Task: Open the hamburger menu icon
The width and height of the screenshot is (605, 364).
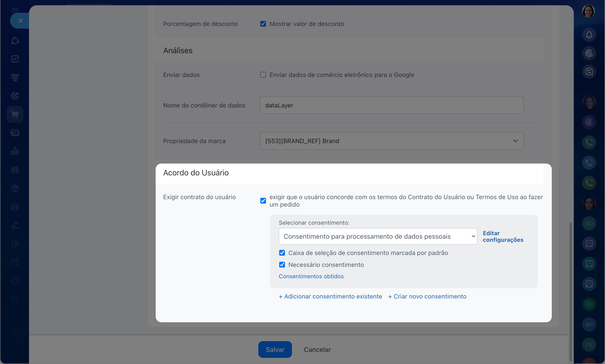Action: 15,11
